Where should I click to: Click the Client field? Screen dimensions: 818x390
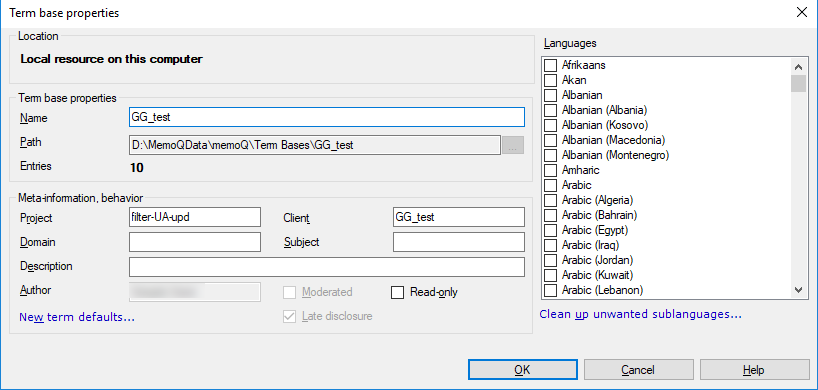[459, 217]
